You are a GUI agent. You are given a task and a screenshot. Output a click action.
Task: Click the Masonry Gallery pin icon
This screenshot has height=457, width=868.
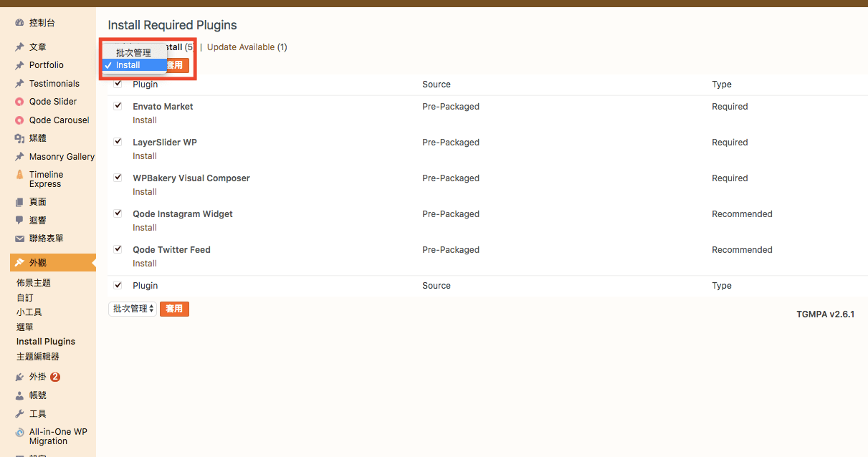point(20,157)
